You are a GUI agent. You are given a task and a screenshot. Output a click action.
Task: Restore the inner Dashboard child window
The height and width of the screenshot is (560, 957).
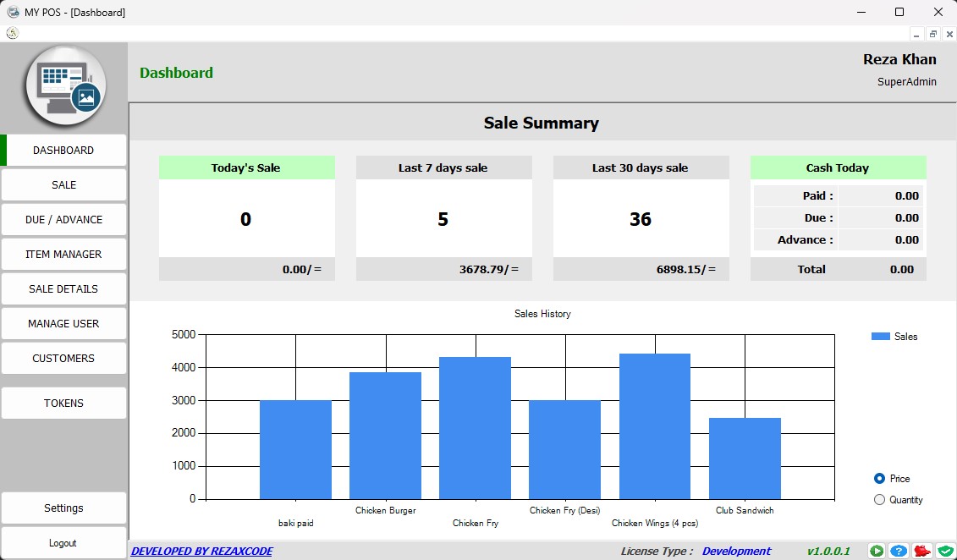tap(932, 34)
